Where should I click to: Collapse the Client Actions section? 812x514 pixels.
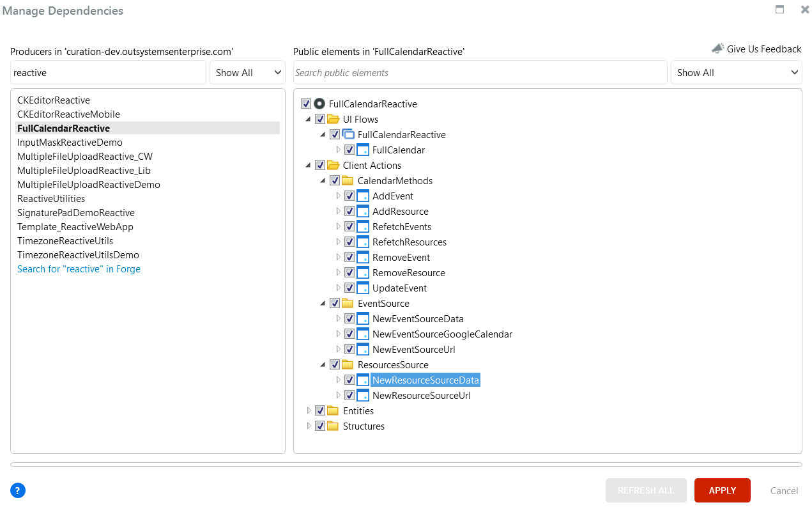[308, 165]
